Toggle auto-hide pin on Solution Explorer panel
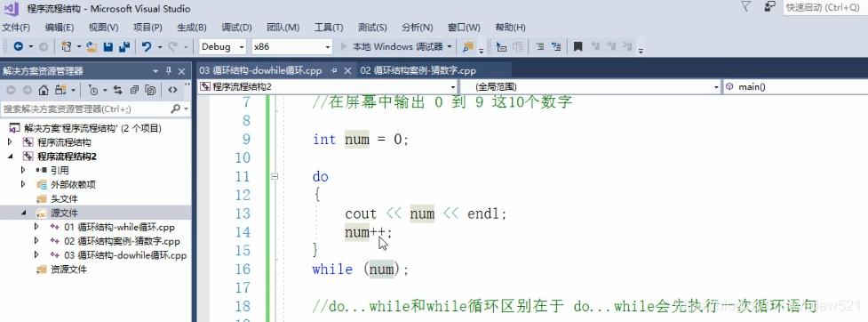The image size is (868, 322). pyautogui.click(x=168, y=71)
